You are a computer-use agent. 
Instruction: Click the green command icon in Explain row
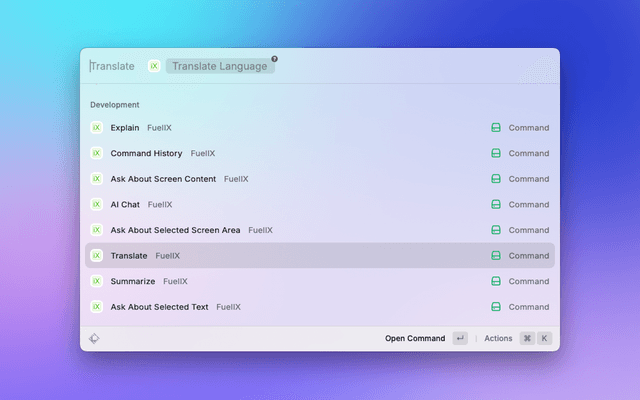pyautogui.click(x=495, y=128)
